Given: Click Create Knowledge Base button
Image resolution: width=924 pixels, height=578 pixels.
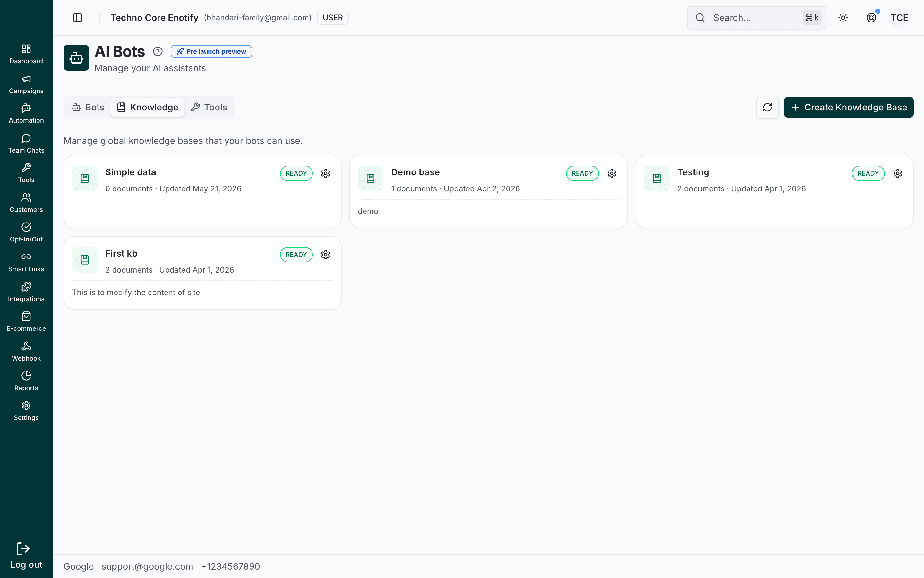Looking at the screenshot, I should click(x=849, y=108).
